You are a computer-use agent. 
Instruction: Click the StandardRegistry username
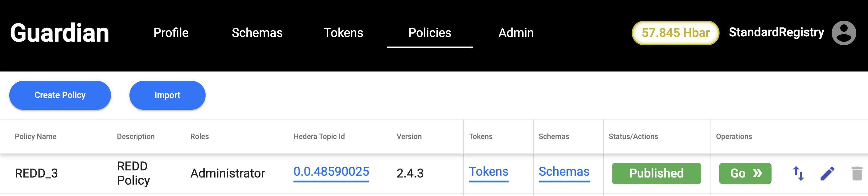(776, 32)
